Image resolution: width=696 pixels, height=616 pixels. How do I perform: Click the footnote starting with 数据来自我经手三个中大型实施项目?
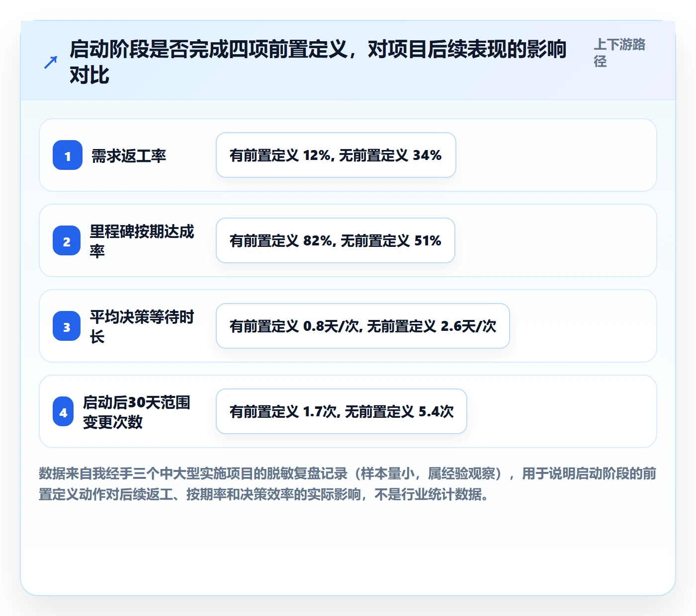coord(348,484)
